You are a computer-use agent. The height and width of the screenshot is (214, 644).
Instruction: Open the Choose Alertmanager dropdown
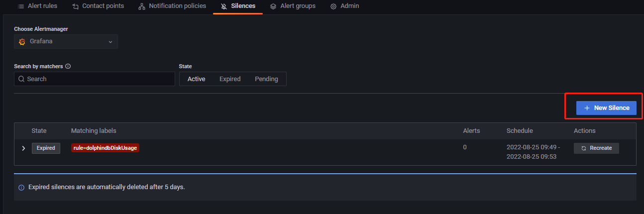[66, 42]
